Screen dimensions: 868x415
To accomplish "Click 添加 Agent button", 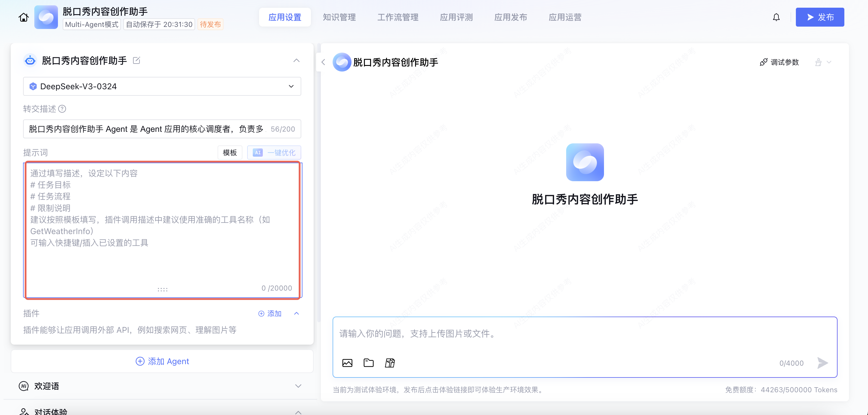I will 162,361.
